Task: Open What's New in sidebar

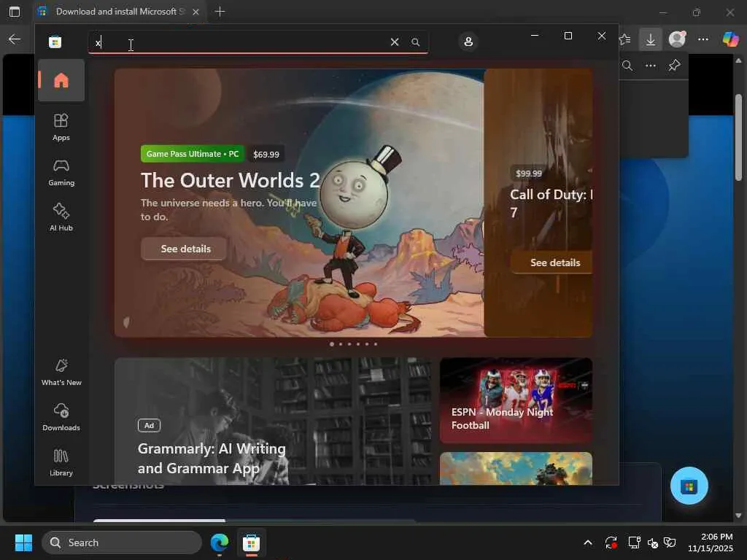Action: pos(61,372)
